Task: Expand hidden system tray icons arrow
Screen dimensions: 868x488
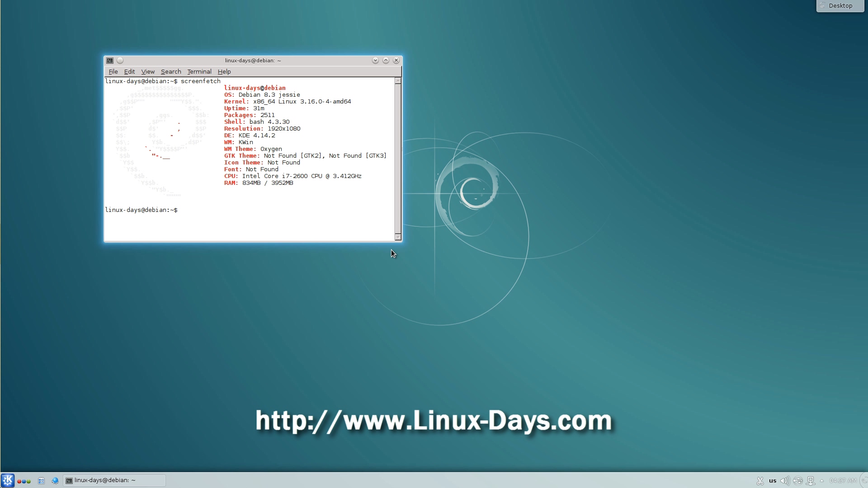Action: [822, 481]
